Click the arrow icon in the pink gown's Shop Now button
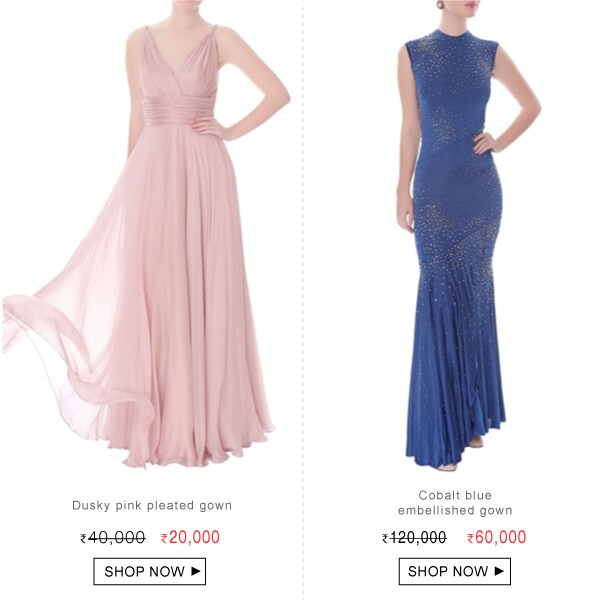Screen dimensions: 600x600 pos(196,571)
